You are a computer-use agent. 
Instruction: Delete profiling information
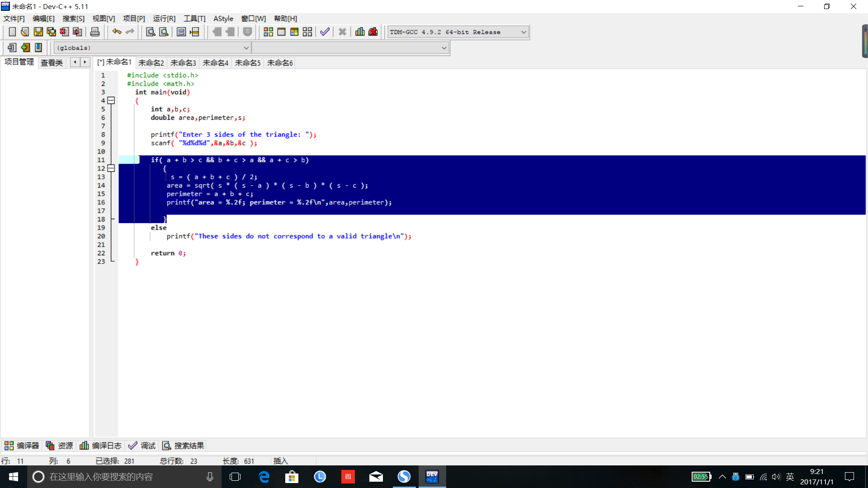click(373, 32)
